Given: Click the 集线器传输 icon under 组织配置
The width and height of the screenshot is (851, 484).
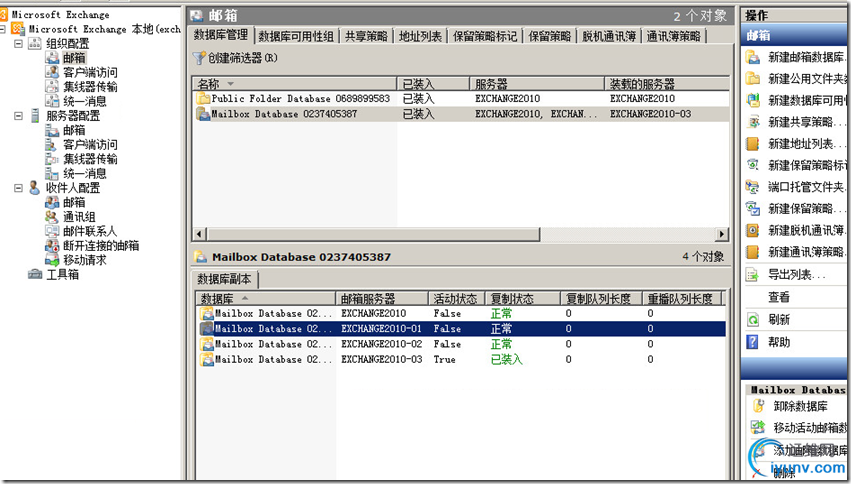Looking at the screenshot, I should click(52, 86).
